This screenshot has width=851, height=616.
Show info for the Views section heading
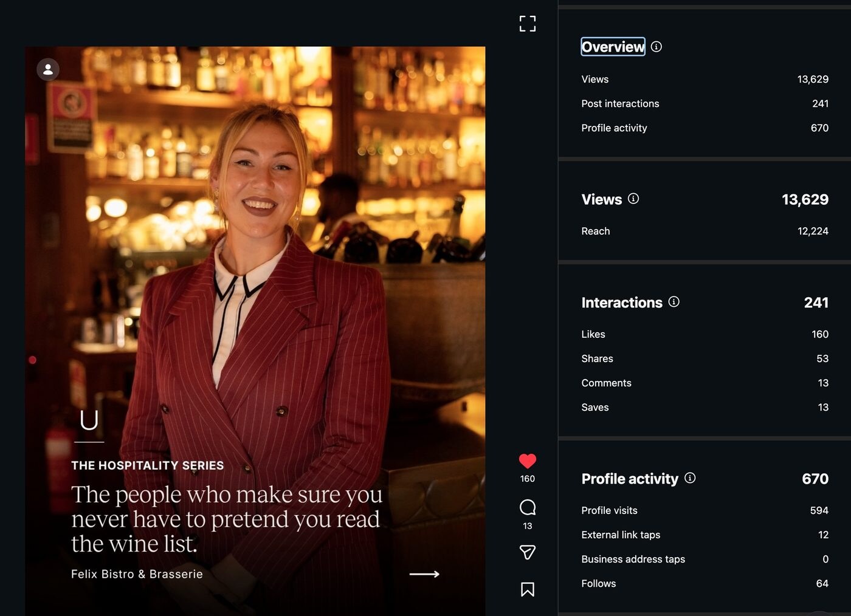633,199
